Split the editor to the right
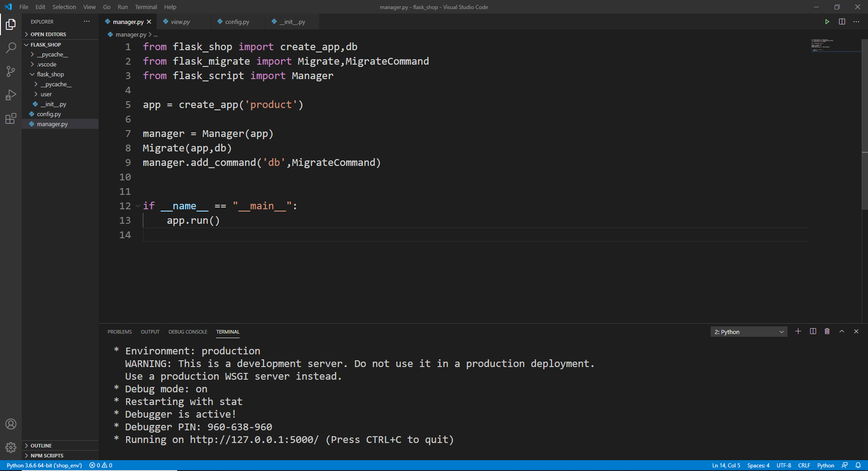 [x=842, y=22]
